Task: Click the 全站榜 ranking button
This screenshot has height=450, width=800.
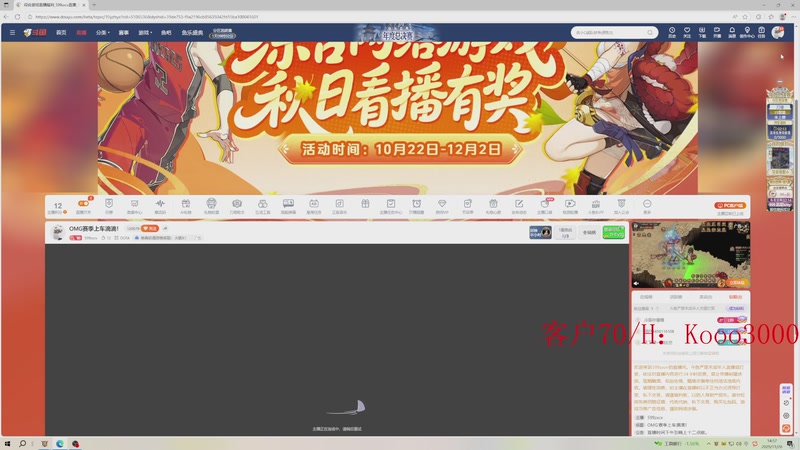Action: [x=589, y=232]
